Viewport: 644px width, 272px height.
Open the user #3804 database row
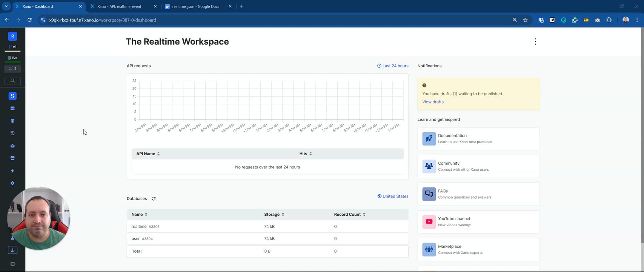[x=267, y=239]
